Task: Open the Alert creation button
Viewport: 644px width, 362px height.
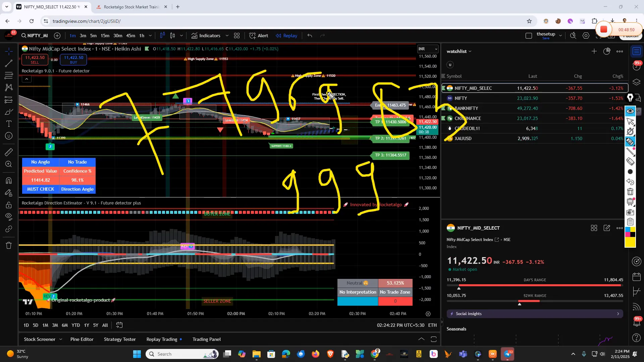Action: click(259, 36)
